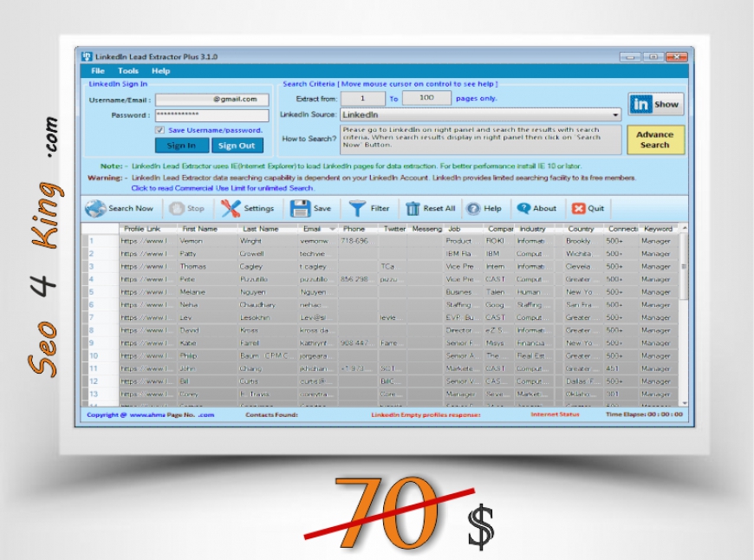Click the Phone column header
Screen dimensions: 754x560
tap(354, 229)
